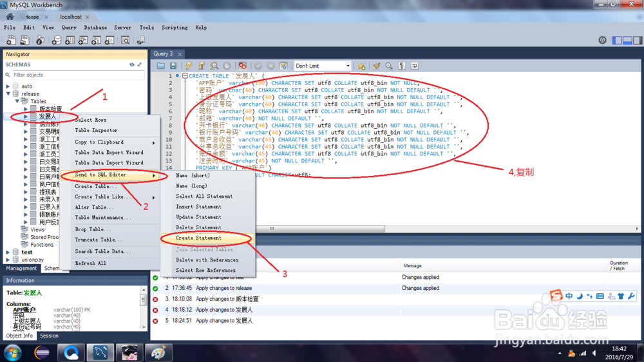Click Filter objects search field

pyautogui.click(x=78, y=75)
